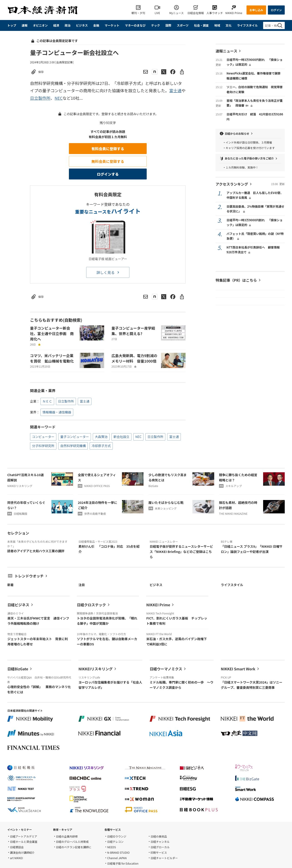Open the LIVE video icon
Viewport: 292px width, 868px height.
pyautogui.click(x=157, y=7)
